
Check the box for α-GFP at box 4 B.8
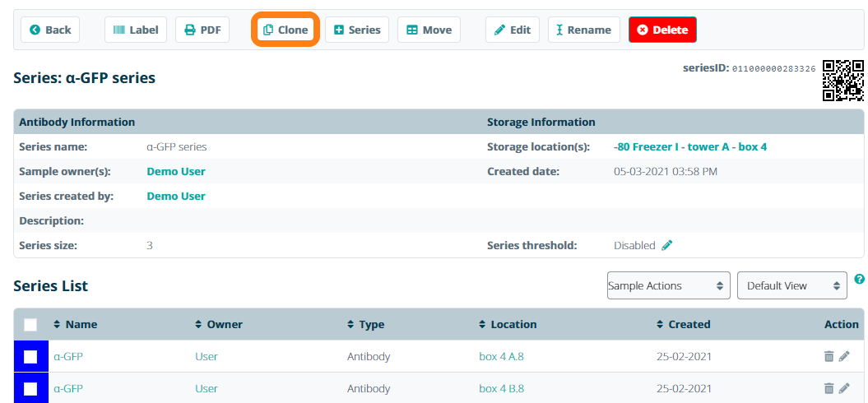coord(30,388)
